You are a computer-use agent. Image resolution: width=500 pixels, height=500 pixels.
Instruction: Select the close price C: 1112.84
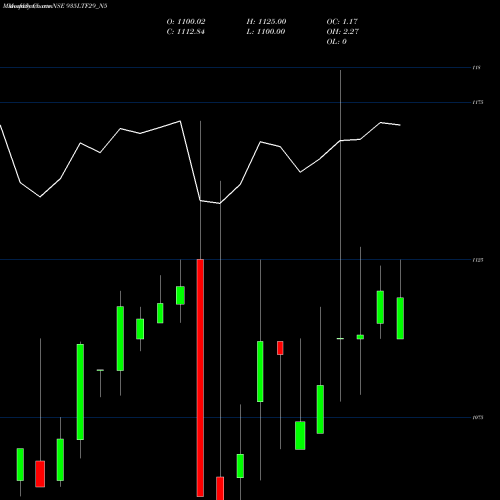[186, 32]
